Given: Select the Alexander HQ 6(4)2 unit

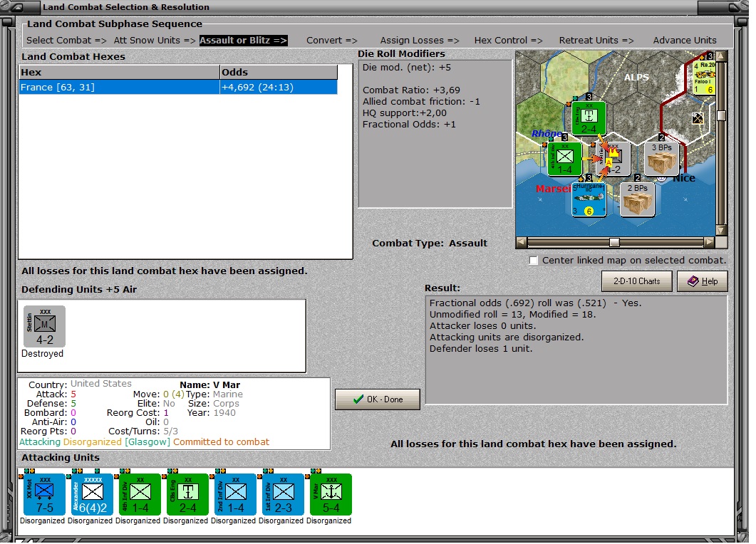Looking at the screenshot, I should point(92,494).
